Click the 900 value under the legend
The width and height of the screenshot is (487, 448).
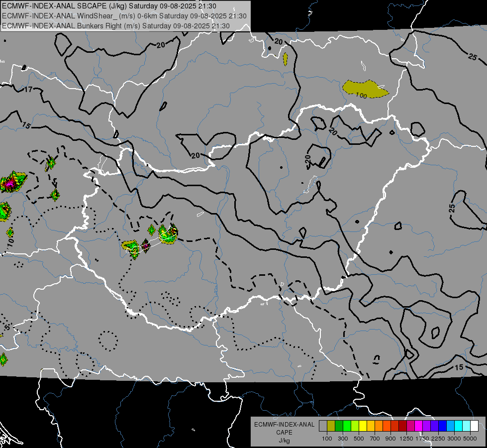tap(390, 439)
